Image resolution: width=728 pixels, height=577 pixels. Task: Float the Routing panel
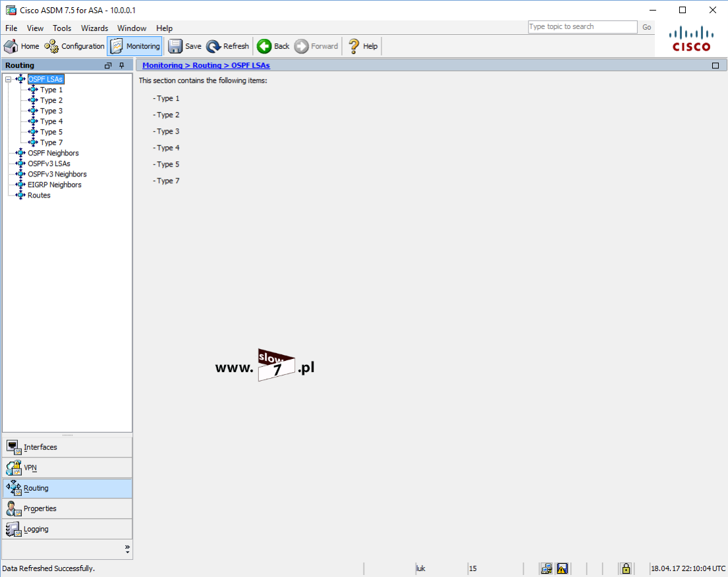[x=108, y=65]
